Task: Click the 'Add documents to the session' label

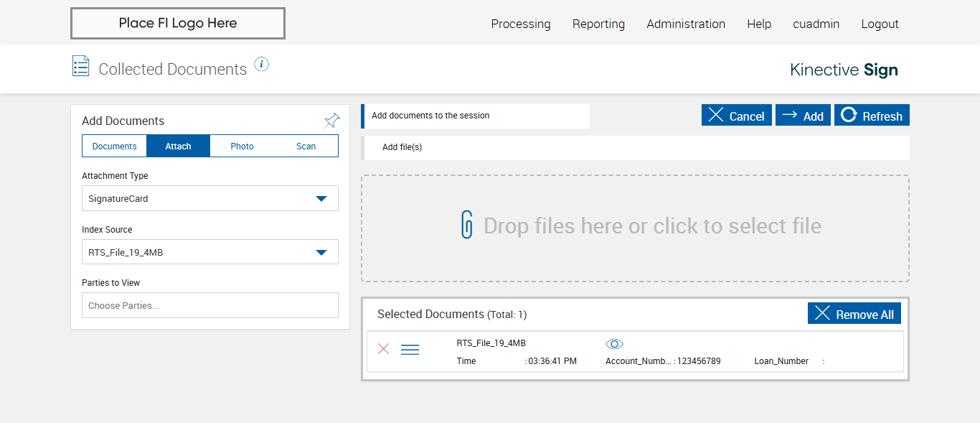Action: [x=430, y=116]
